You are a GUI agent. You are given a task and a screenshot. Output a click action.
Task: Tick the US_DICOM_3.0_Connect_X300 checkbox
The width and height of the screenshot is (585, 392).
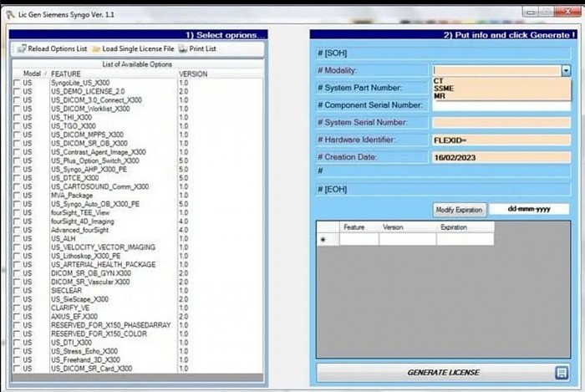[17, 100]
